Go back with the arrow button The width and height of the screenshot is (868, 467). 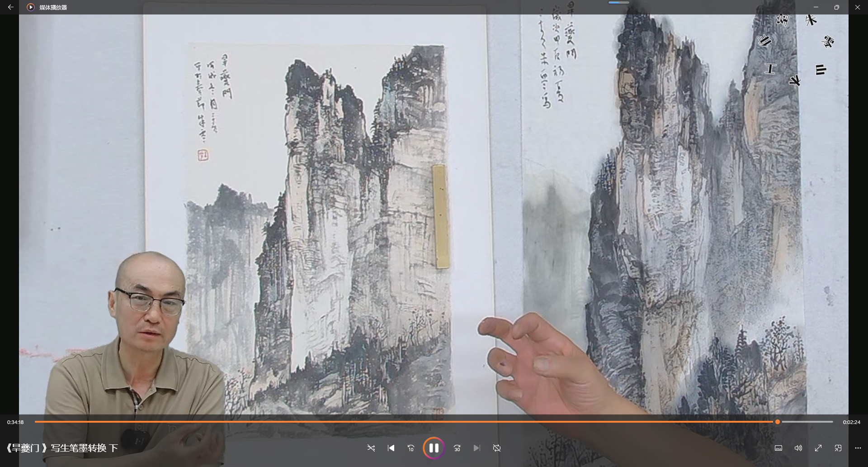click(10, 7)
